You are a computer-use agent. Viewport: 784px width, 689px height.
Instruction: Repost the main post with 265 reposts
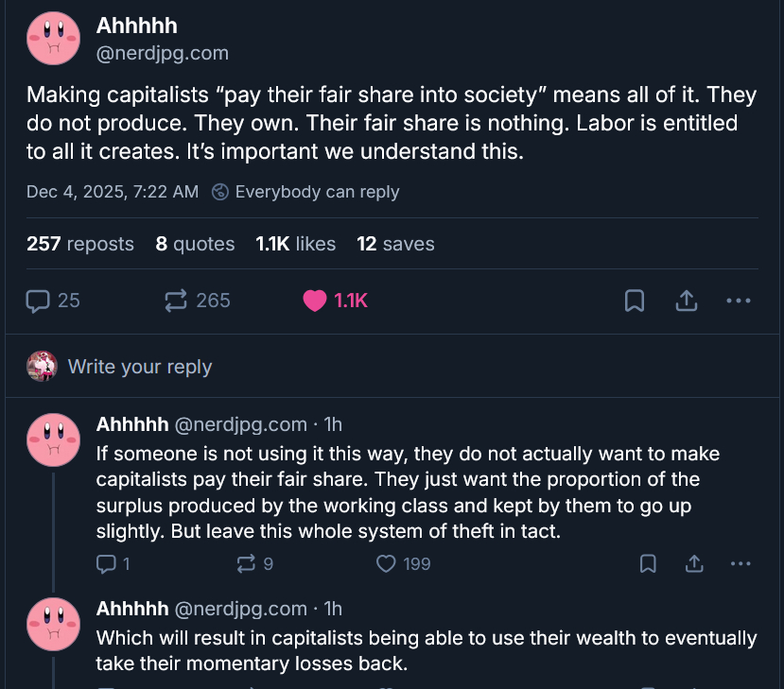point(176,301)
